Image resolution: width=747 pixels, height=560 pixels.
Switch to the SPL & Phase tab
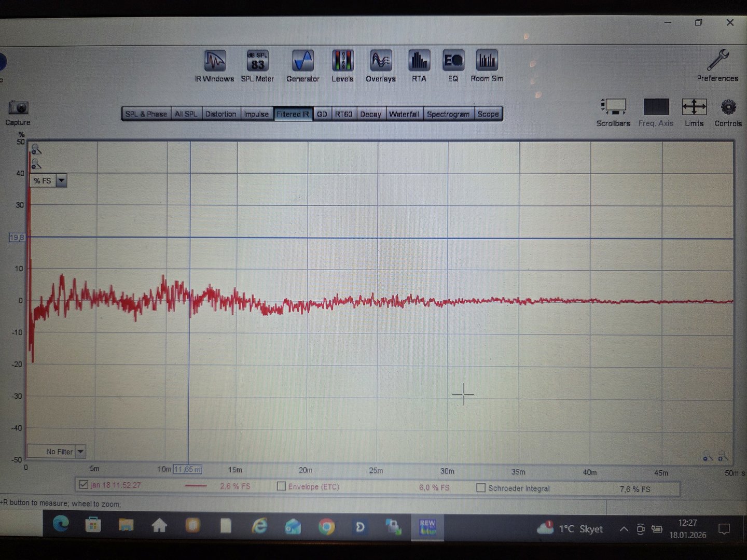pos(146,114)
